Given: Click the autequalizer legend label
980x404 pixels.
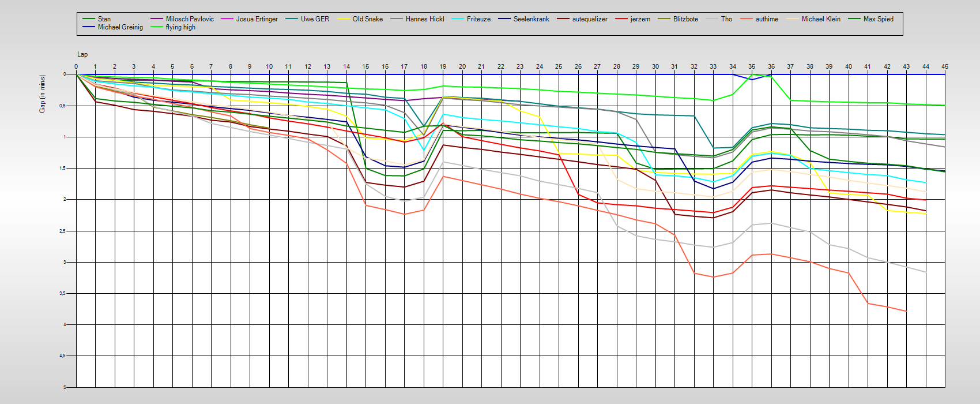Looking at the screenshot, I should click(590, 19).
